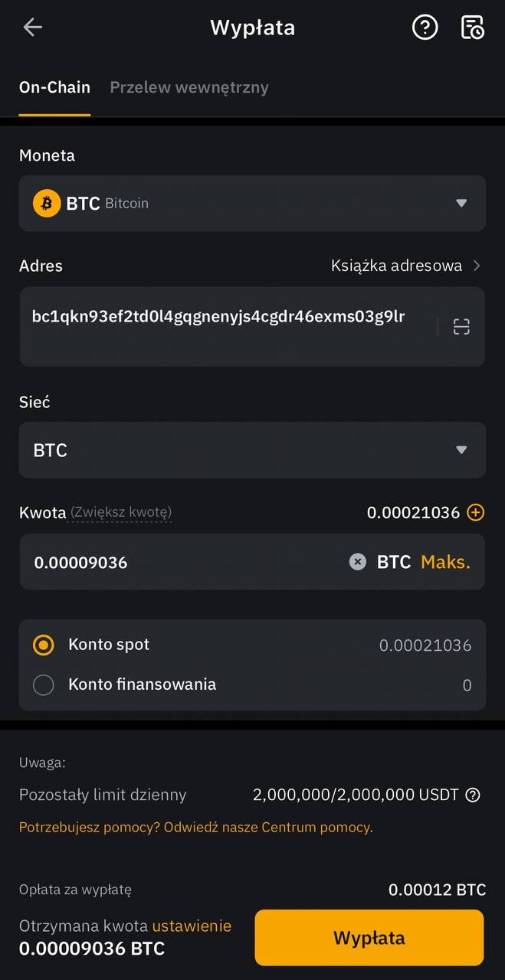
Task: Expand the Sieć network dropdown
Action: pos(461,450)
